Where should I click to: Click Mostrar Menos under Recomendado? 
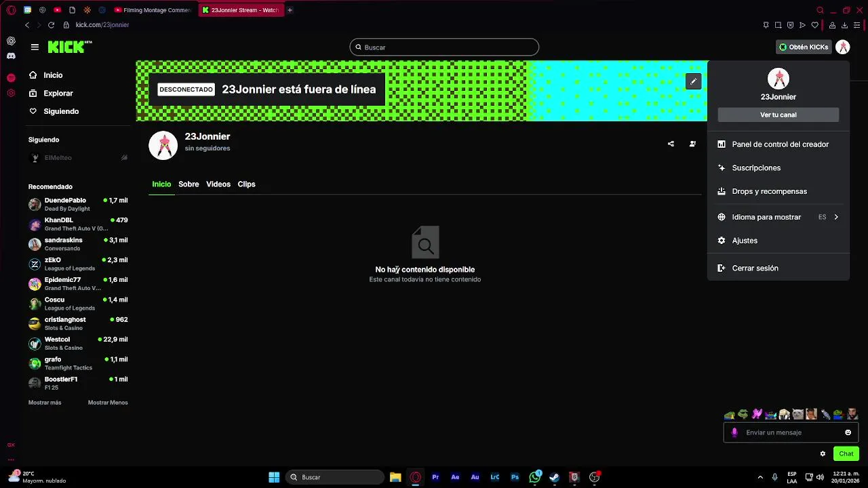click(108, 403)
